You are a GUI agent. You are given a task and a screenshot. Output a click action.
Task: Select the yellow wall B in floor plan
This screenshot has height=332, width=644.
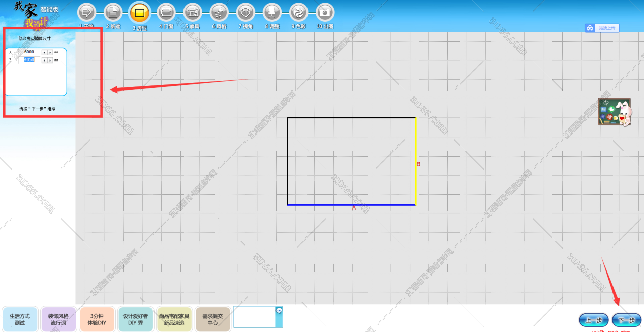point(416,161)
